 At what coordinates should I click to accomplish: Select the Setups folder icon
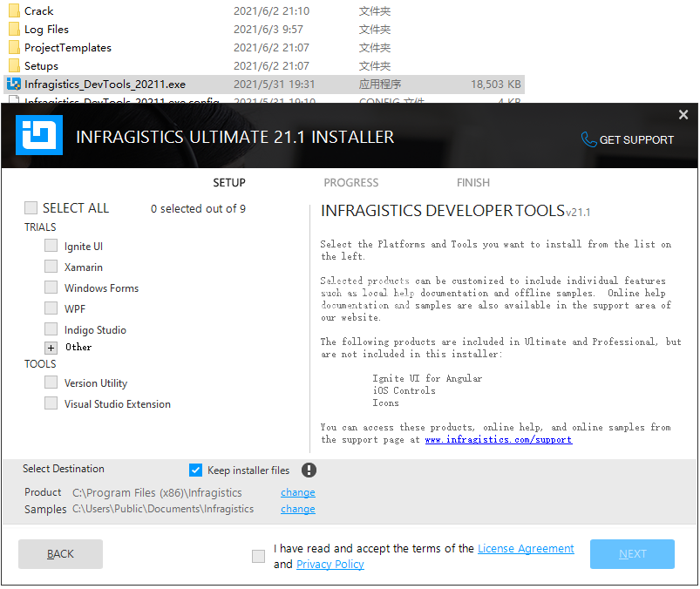14,65
